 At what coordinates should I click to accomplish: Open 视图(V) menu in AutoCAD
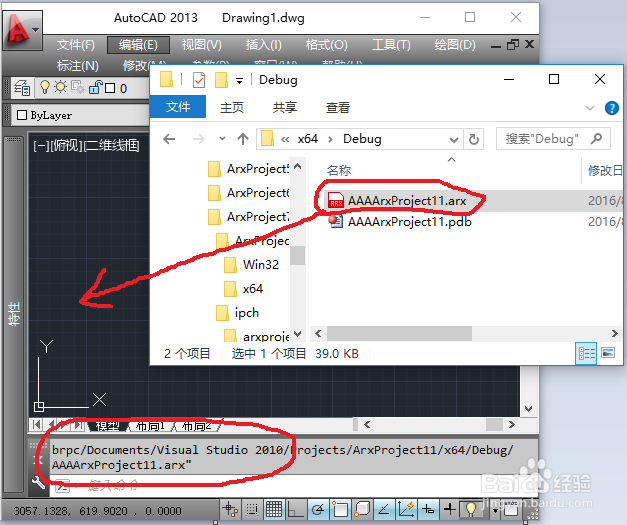(202, 45)
